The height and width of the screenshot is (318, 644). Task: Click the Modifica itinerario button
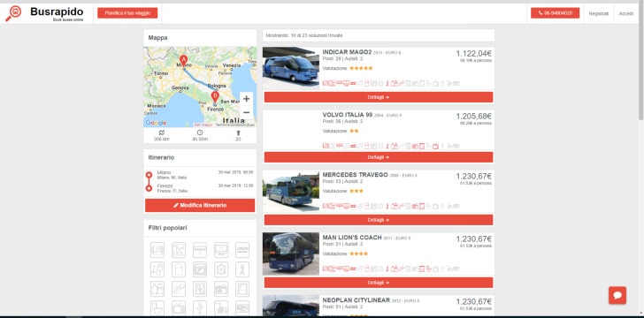pyautogui.click(x=200, y=205)
